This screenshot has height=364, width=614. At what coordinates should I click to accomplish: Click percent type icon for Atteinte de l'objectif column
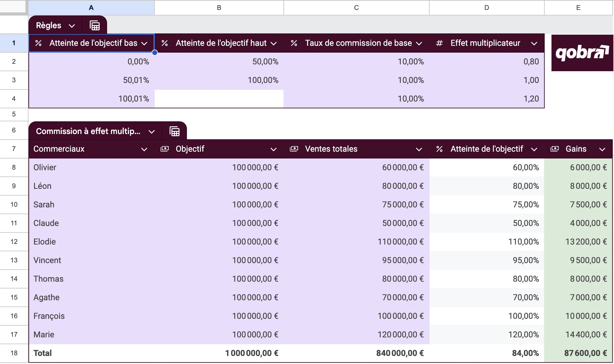[439, 149]
